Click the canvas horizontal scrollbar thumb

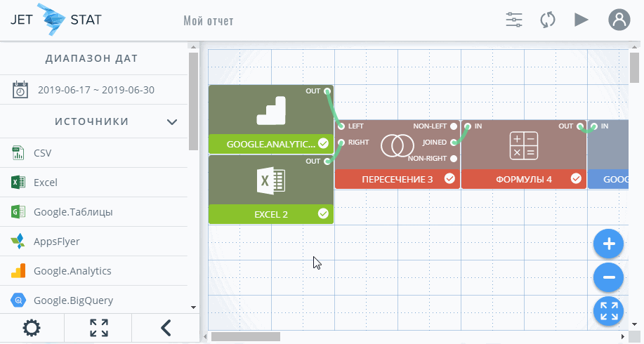pos(246,336)
